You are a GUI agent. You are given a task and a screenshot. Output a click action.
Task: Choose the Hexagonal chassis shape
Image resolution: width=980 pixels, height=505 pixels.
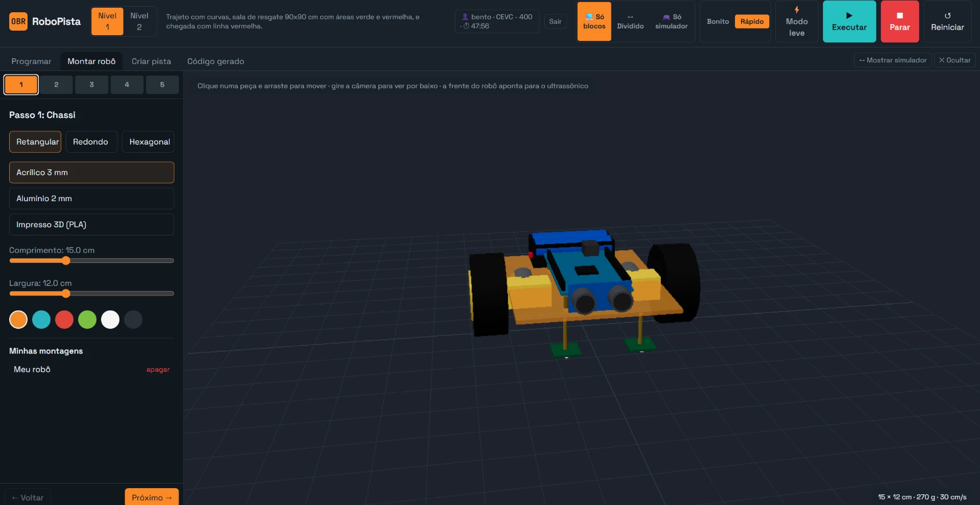148,142
